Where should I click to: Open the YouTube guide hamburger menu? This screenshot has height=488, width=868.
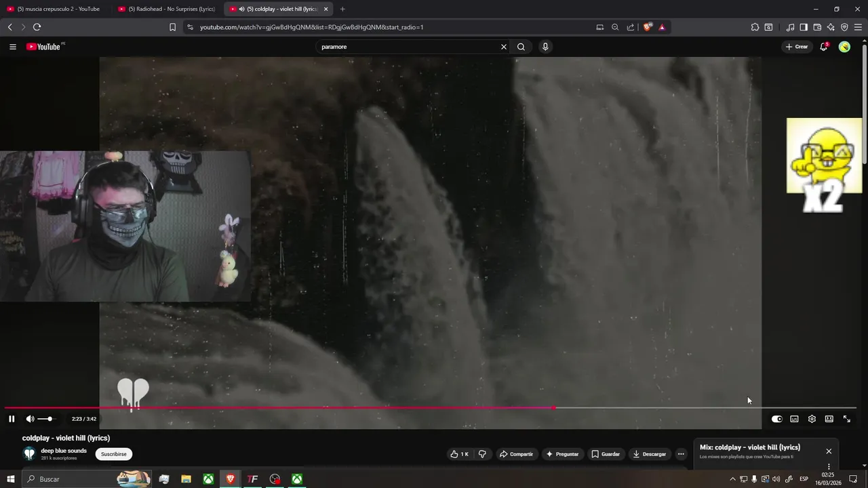pos(12,47)
